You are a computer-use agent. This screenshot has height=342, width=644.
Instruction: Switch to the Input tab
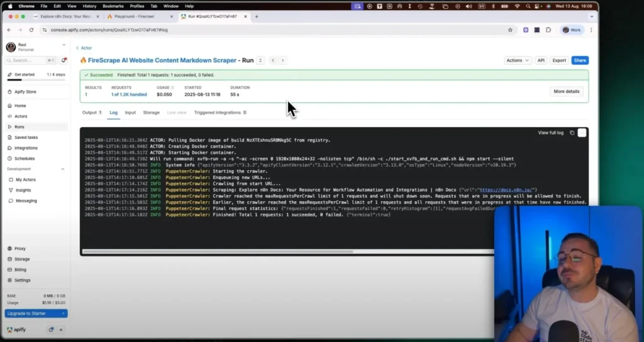(130, 113)
